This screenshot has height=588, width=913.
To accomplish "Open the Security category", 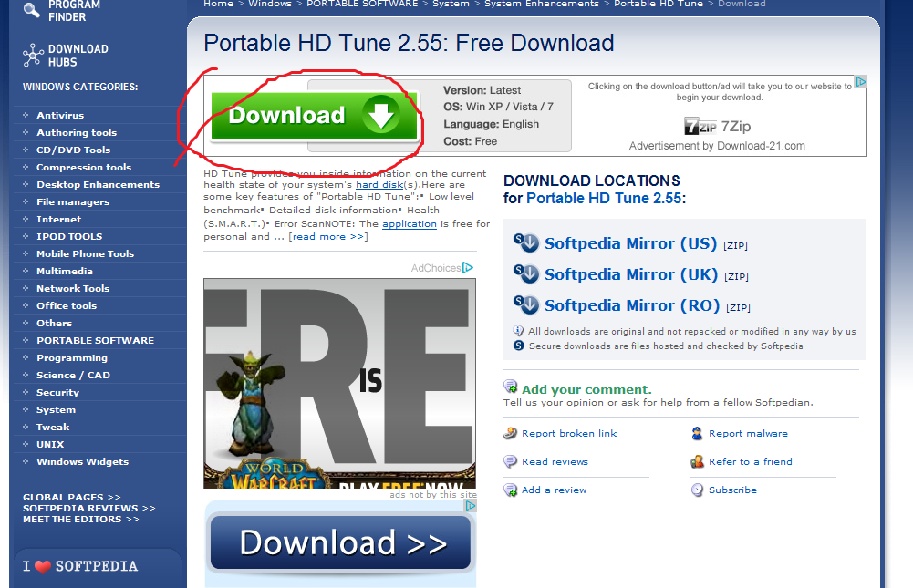I will (x=57, y=393).
